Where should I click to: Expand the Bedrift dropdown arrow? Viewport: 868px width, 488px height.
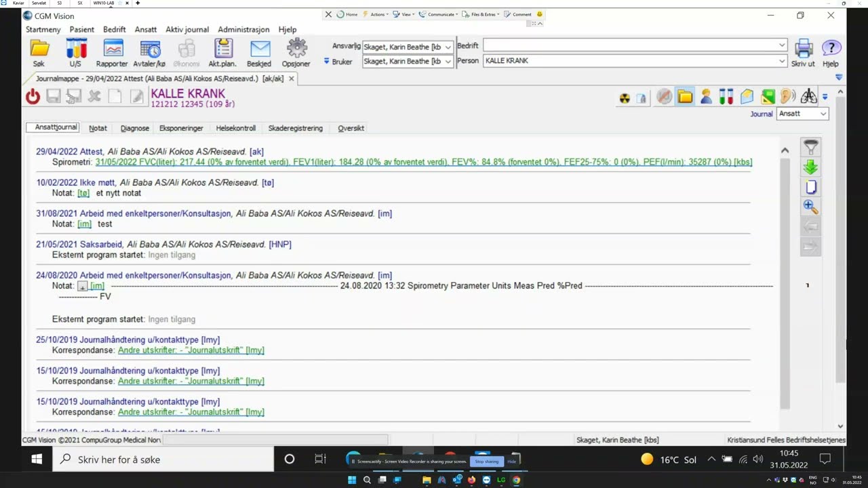pos(782,45)
